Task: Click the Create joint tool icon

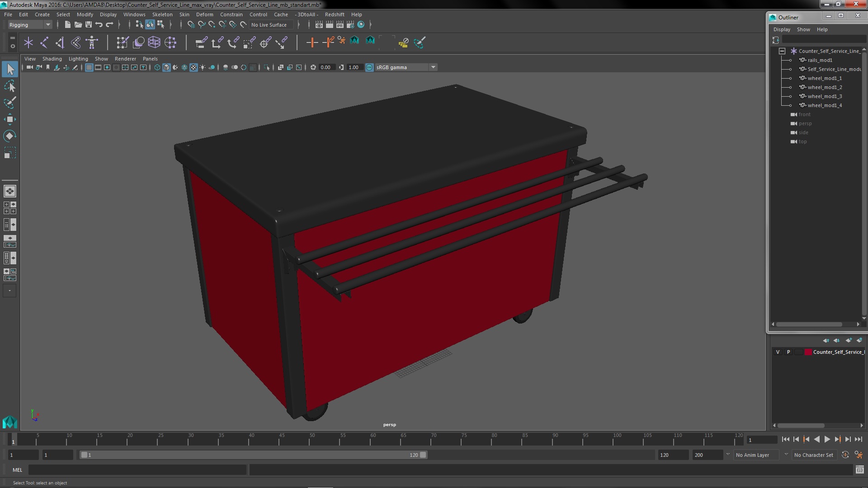Action: click(x=44, y=42)
